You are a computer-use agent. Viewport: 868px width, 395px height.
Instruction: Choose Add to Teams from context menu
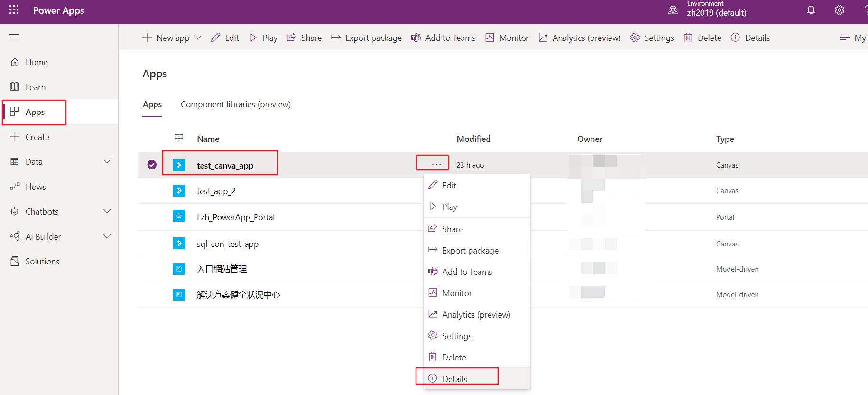[x=477, y=272]
